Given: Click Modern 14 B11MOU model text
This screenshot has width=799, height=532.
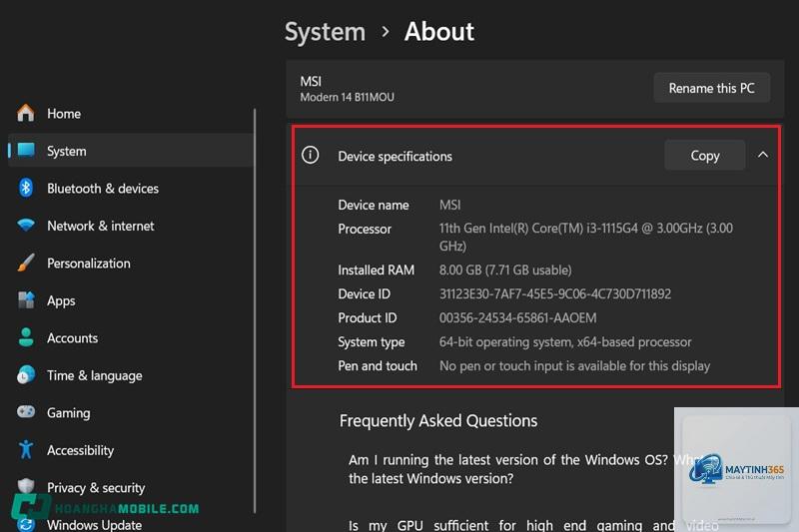Looking at the screenshot, I should (347, 97).
